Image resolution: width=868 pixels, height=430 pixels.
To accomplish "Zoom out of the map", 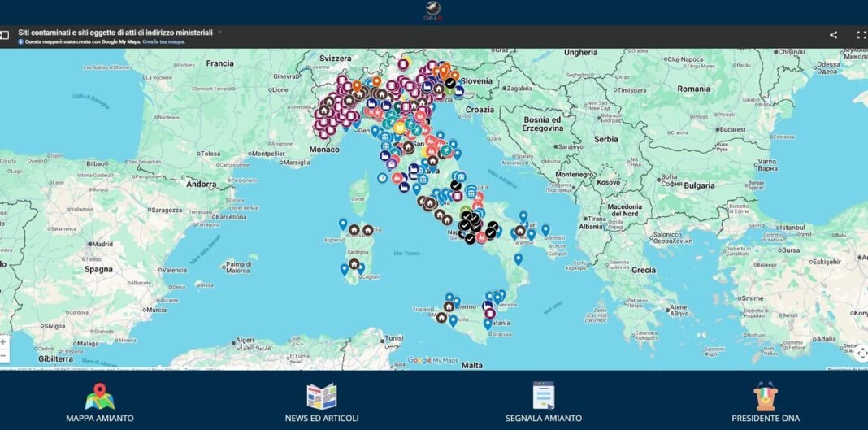I will click(3, 356).
